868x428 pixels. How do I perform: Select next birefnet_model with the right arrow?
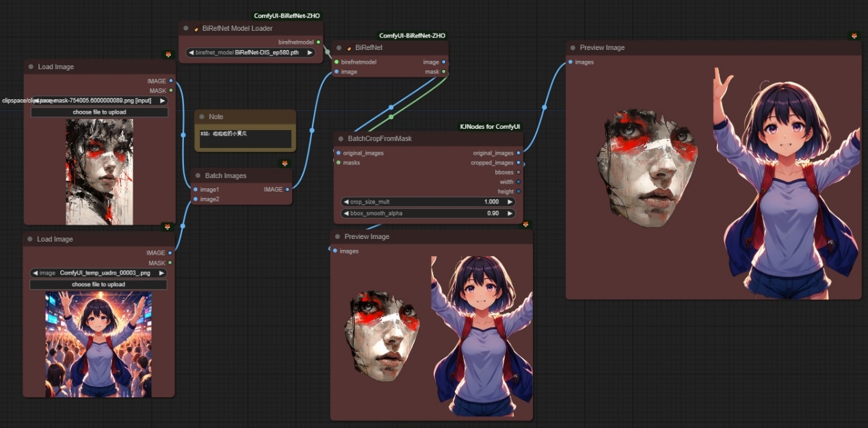pyautogui.click(x=308, y=52)
